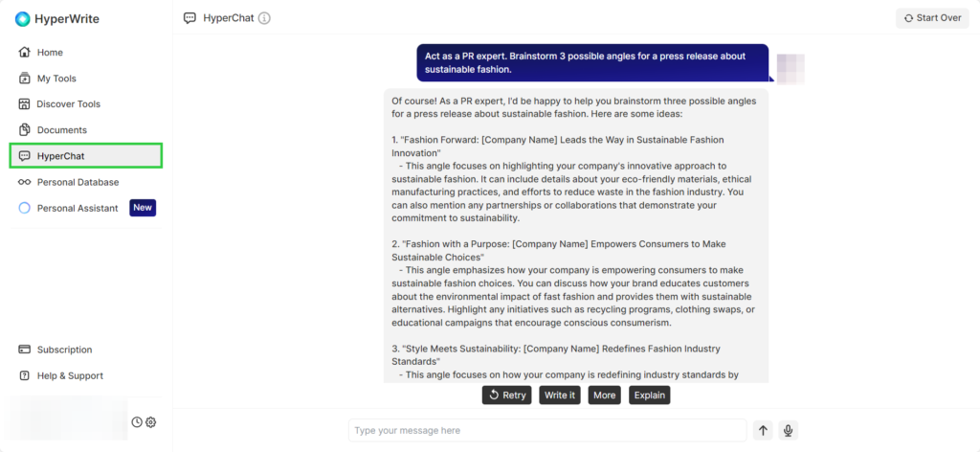Click the Write it button

[x=560, y=395]
